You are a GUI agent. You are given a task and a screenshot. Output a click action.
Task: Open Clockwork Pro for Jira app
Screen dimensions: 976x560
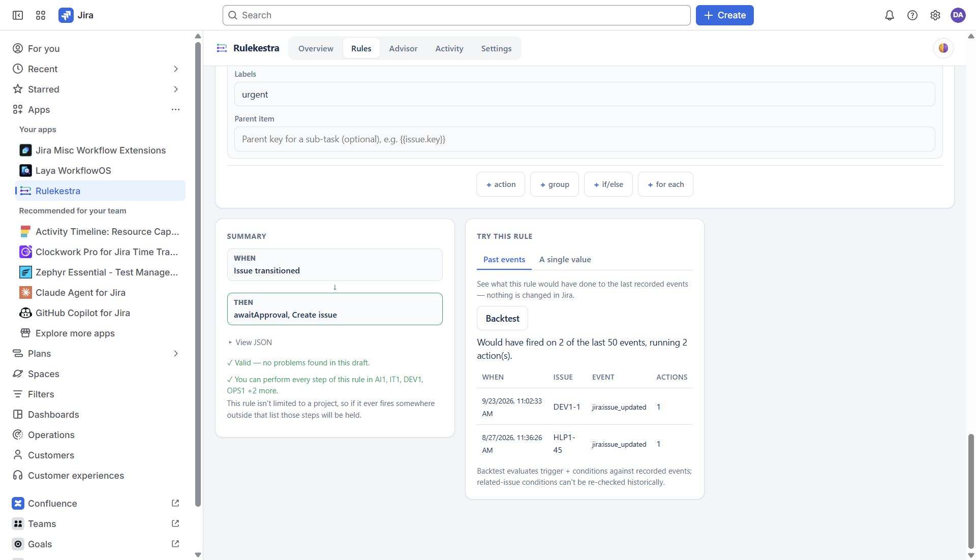coord(100,252)
